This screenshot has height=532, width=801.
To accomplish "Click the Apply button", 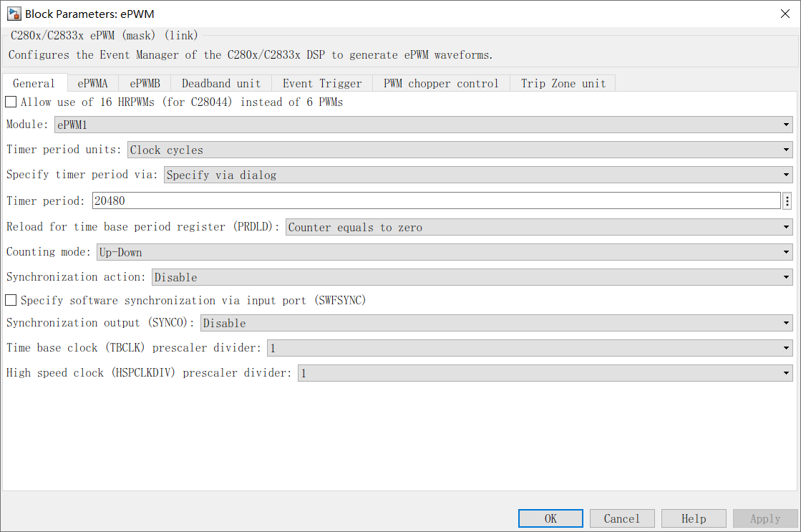I will [765, 518].
